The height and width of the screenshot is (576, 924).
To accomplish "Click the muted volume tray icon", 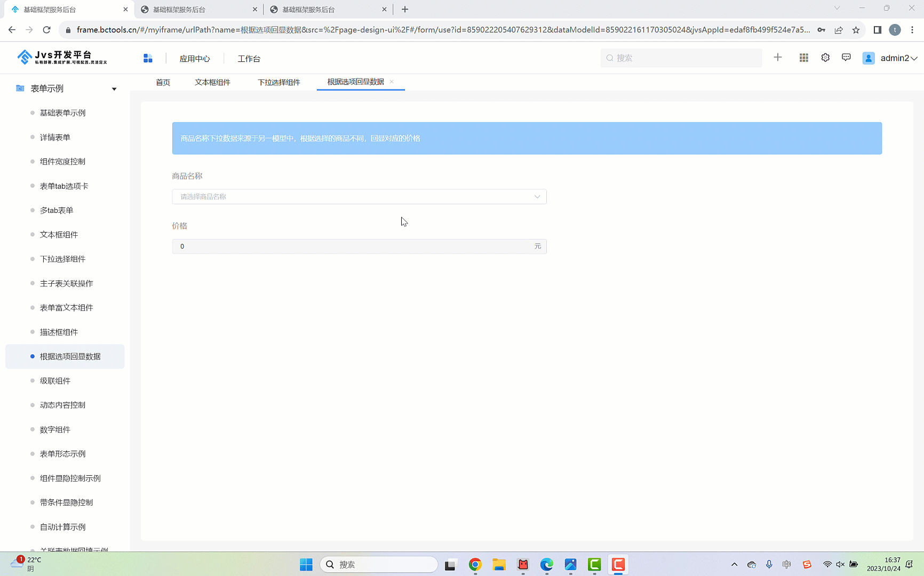I will click(x=840, y=564).
